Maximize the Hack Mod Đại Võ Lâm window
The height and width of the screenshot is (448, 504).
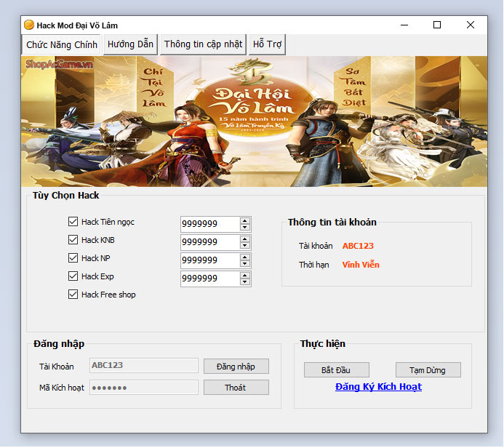(x=437, y=25)
